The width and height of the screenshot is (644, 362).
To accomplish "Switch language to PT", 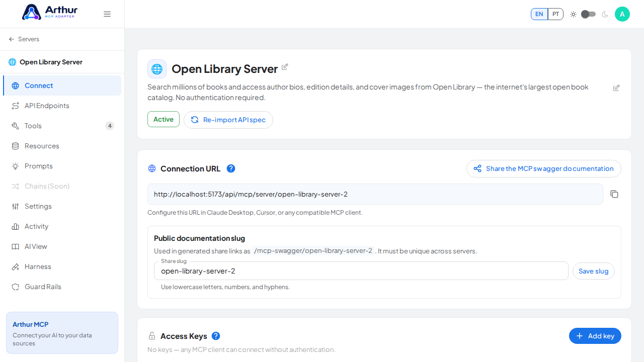I will [555, 14].
